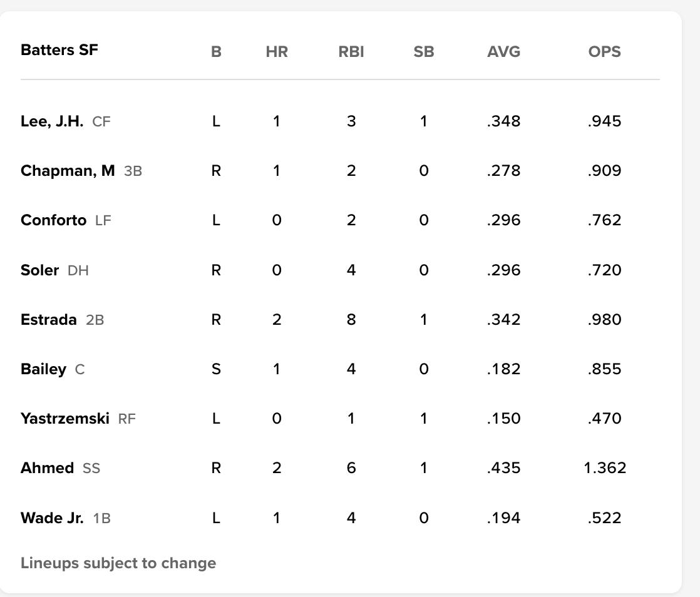Click on Estrada's name
Viewport: 700px width, 597px height.
(48, 320)
